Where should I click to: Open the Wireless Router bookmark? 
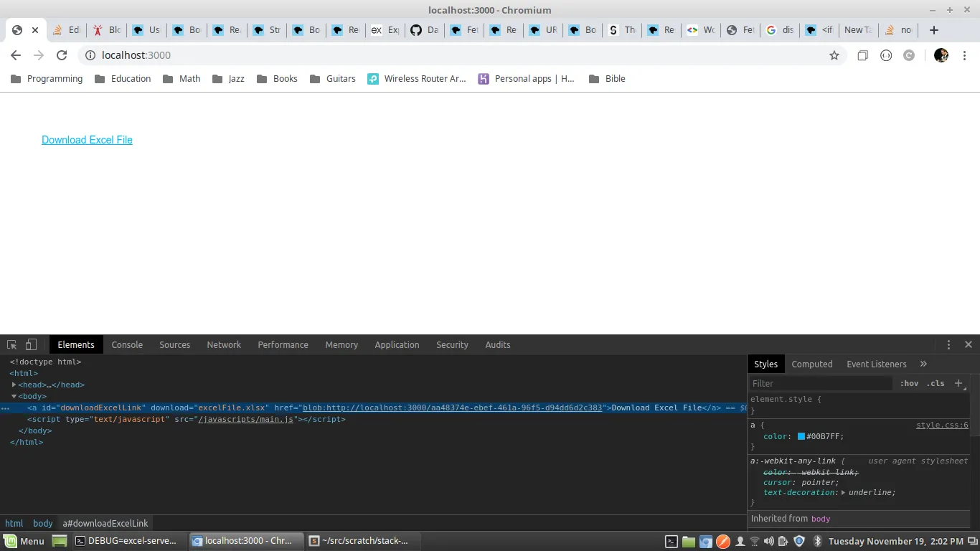pos(416,79)
